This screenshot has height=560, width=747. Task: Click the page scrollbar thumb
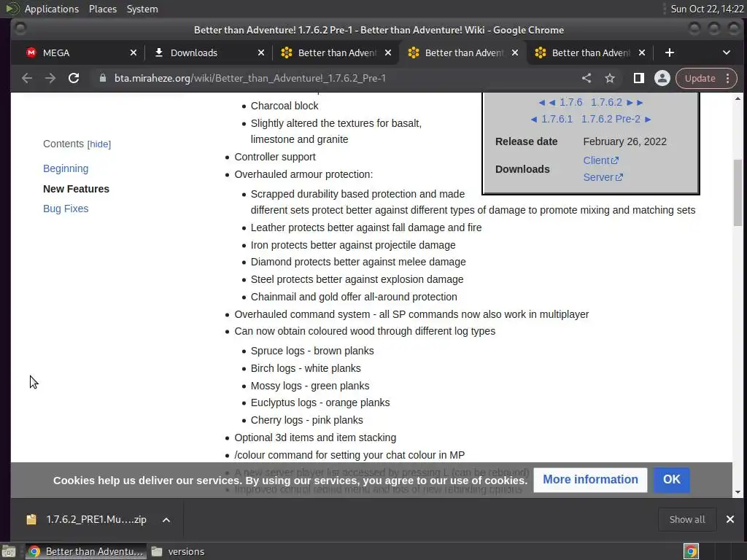point(738,192)
